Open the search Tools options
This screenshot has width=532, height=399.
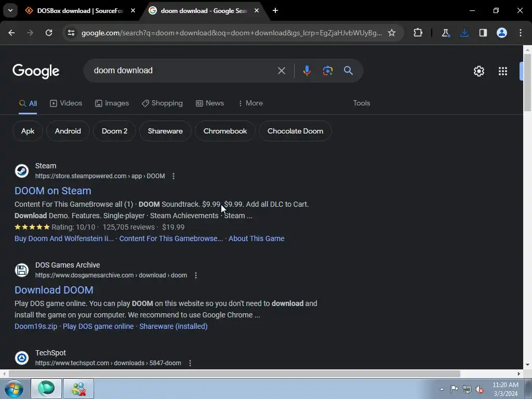coord(362,103)
